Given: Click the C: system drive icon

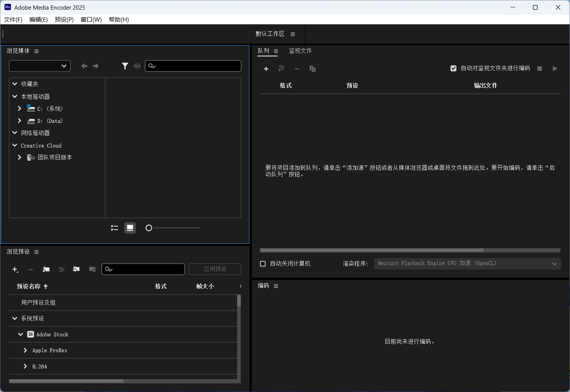Looking at the screenshot, I should tap(31, 108).
